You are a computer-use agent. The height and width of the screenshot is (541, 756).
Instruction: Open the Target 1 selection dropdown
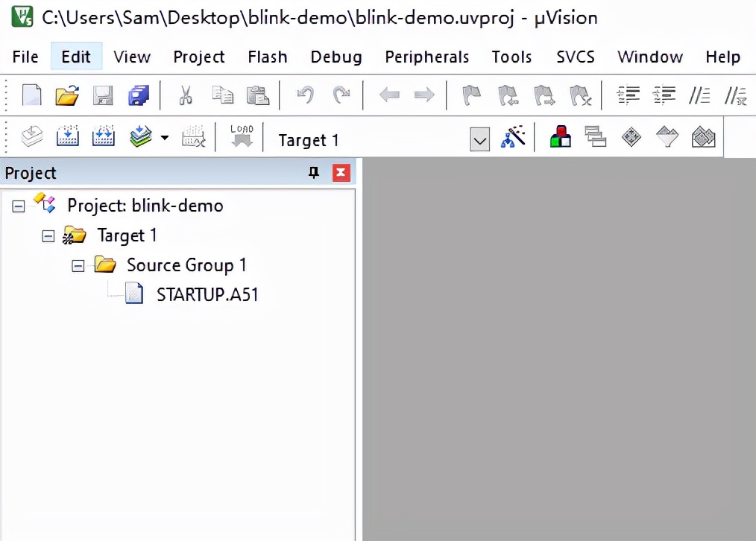[479, 140]
